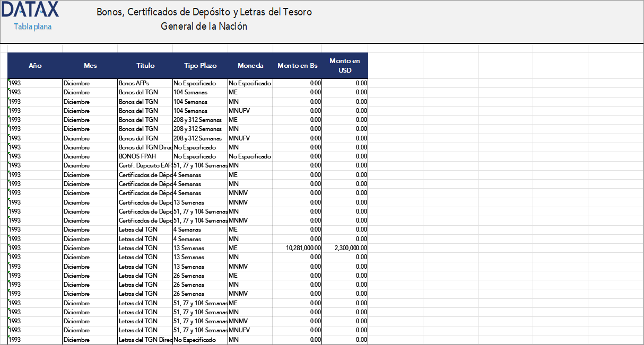This screenshot has width=644, height=345.
Task: Select the "Monto en USD" column header
Action: click(x=345, y=65)
